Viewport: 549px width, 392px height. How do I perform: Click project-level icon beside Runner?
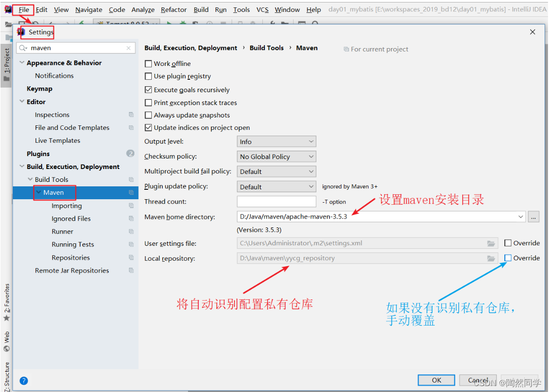coord(131,231)
